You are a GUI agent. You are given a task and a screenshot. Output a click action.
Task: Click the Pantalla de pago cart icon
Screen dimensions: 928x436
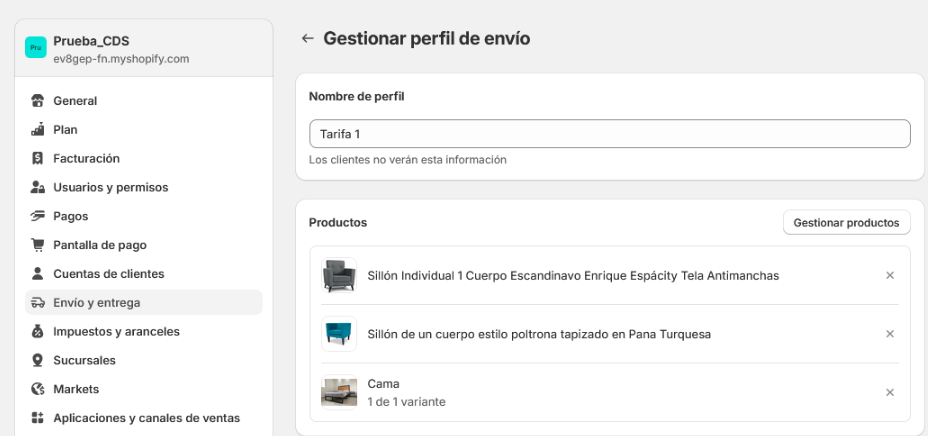38,245
